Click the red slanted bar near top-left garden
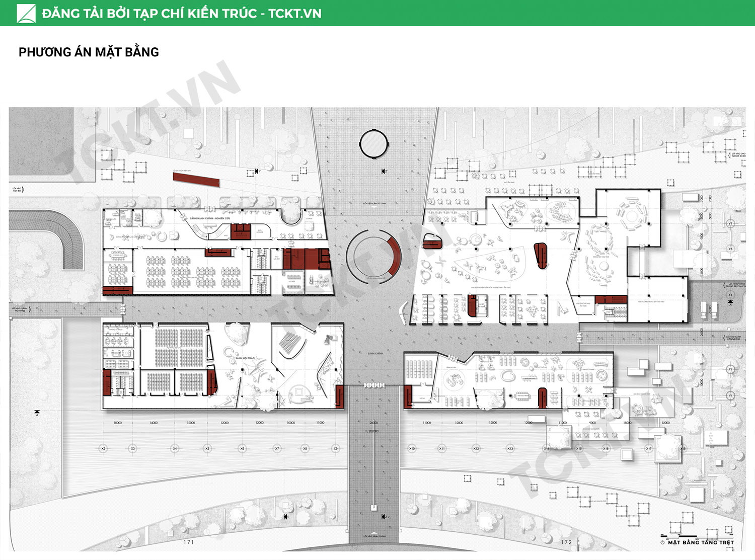Viewport: 755px width, 560px height. pyautogui.click(x=196, y=180)
